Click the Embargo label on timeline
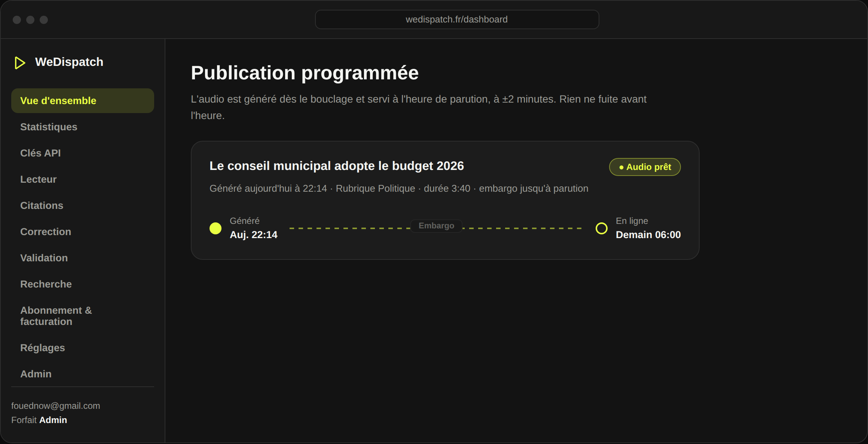Viewport: 868px width, 444px height. tap(436, 226)
